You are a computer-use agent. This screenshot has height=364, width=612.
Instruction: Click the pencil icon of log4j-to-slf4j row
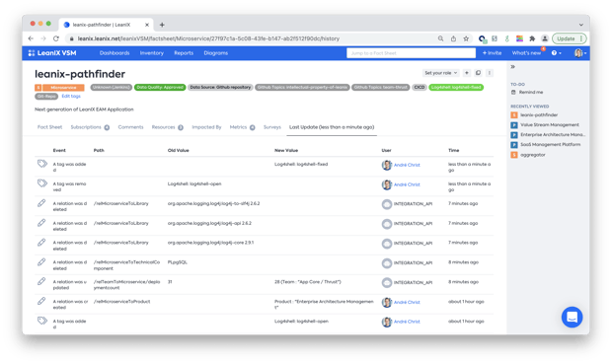(41, 203)
